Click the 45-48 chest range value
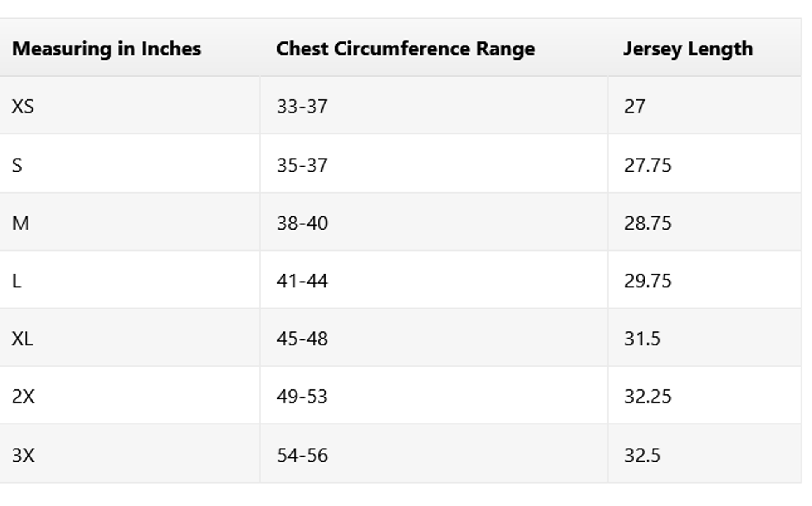 [302, 339]
